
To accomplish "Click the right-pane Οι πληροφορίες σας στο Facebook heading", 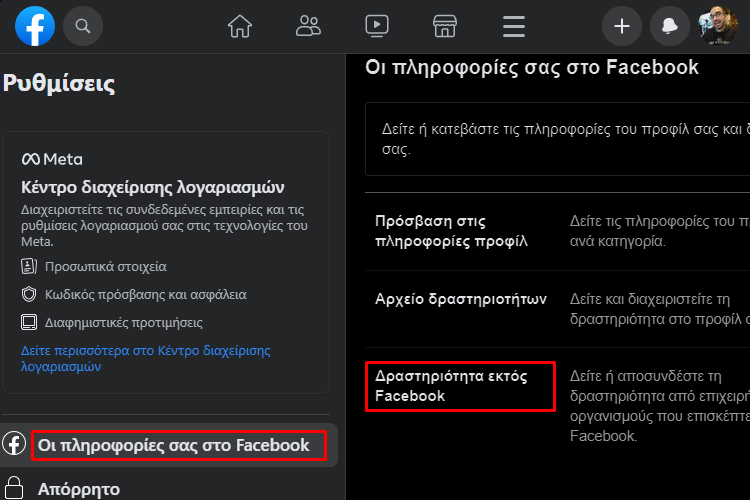I will pyautogui.click(x=532, y=67).
